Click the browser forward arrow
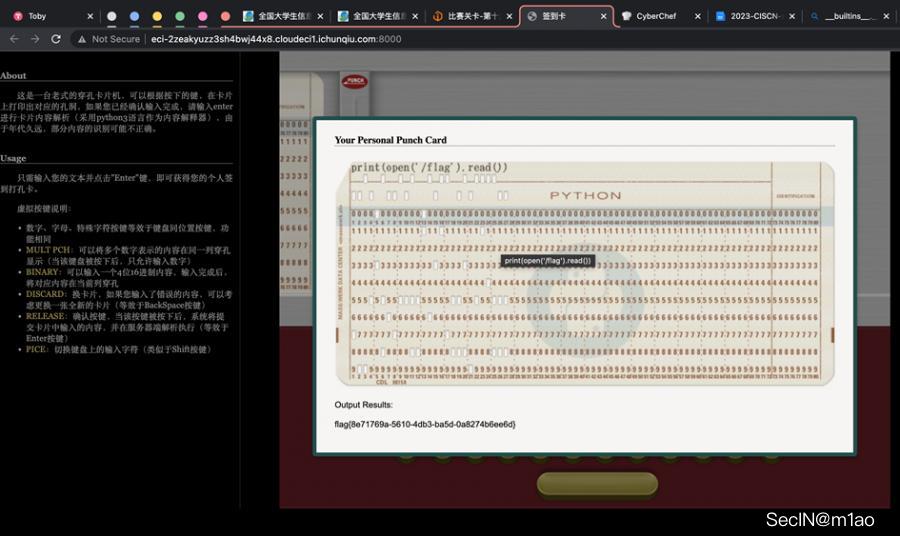This screenshot has width=900, height=536. tap(35, 39)
